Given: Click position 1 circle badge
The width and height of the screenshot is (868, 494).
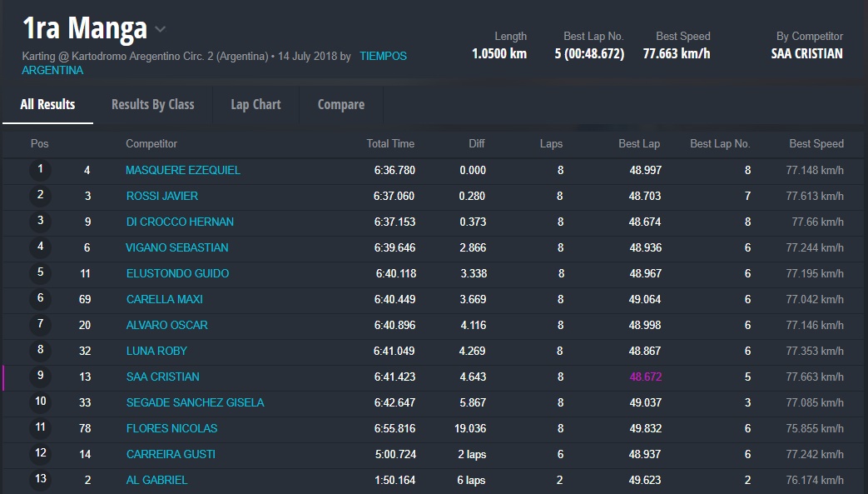Looking at the screenshot, I should [40, 170].
